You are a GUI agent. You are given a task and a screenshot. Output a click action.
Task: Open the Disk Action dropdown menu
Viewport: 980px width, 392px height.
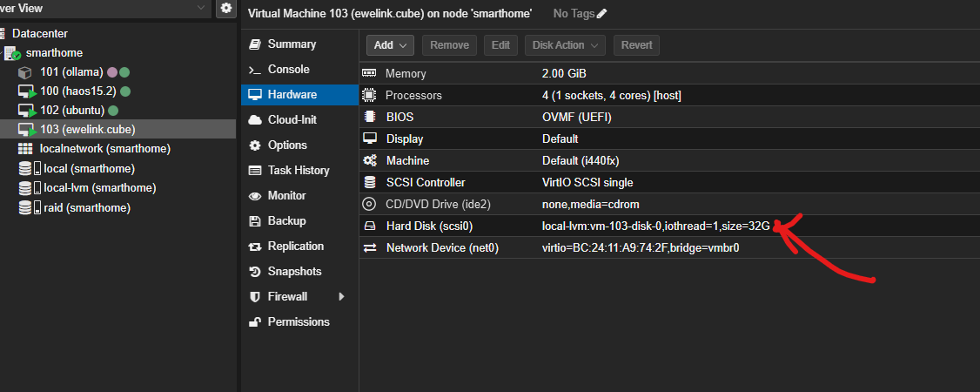[x=565, y=45]
